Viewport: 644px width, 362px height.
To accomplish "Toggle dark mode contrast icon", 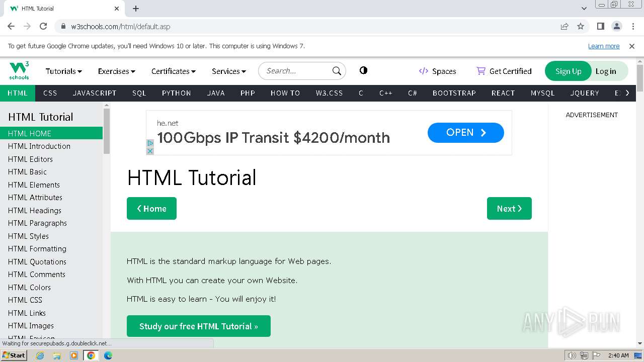I will pyautogui.click(x=363, y=70).
